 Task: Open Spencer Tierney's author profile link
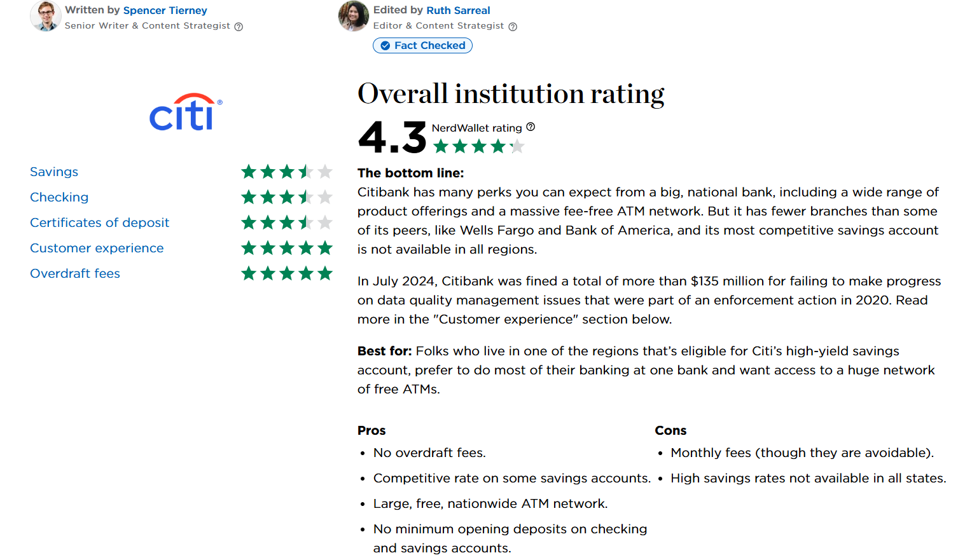tap(165, 10)
